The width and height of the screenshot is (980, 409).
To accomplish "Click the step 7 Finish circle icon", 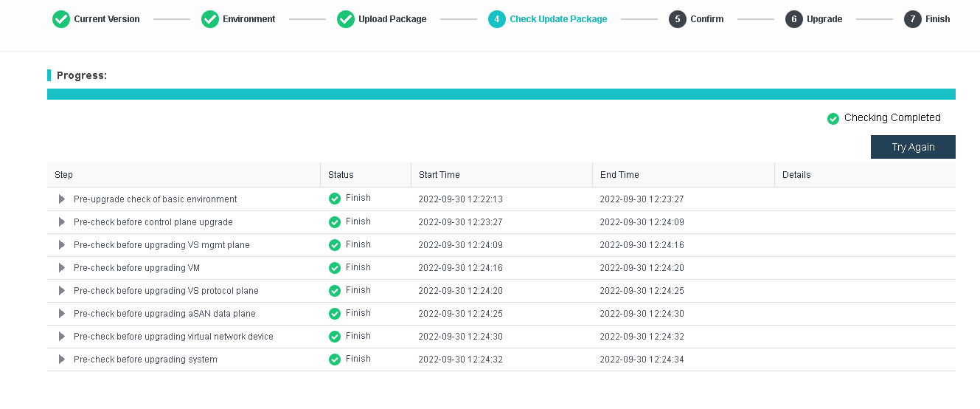I will tap(913, 19).
